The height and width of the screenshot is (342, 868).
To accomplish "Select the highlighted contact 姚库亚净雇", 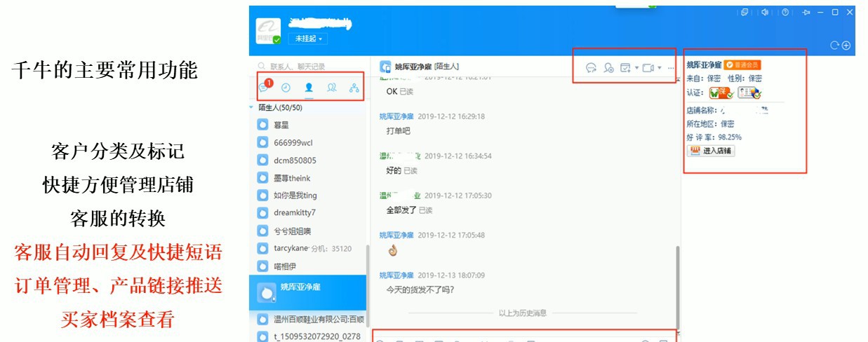I will pyautogui.click(x=309, y=292).
